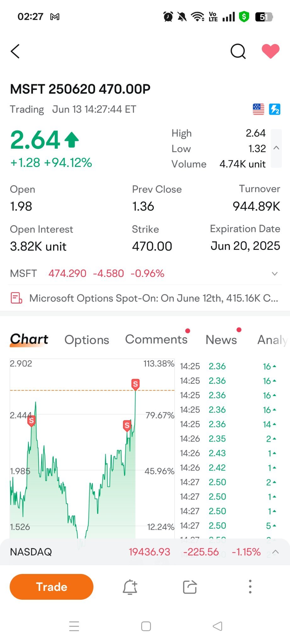Image resolution: width=290 pixels, height=644 pixels.
Task: Collapse the High/Low/Volume details chevron
Action: [276, 148]
